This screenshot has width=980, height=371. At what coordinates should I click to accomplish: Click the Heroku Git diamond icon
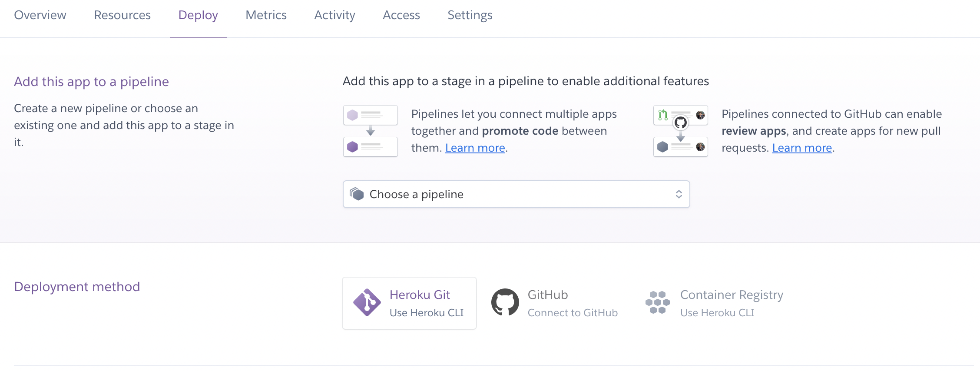[367, 302]
